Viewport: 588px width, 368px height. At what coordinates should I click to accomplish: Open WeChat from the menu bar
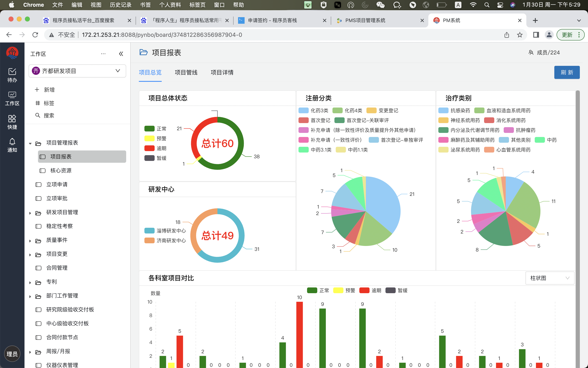click(x=381, y=5)
